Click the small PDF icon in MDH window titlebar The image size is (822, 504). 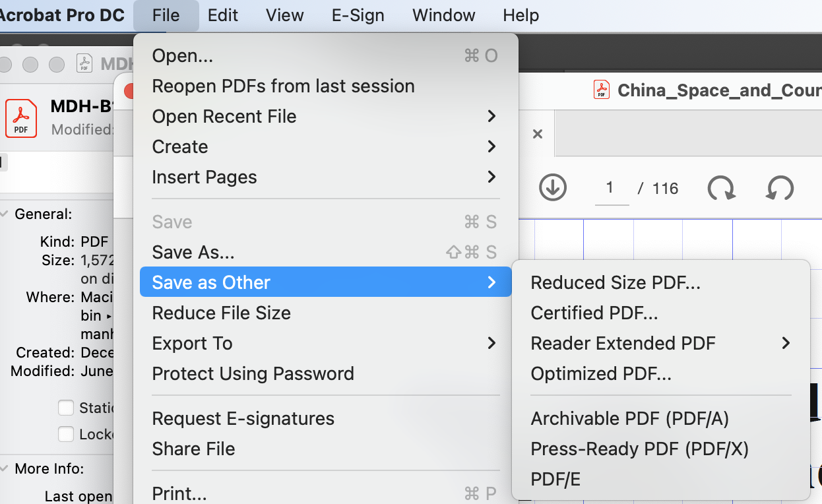pos(84,63)
